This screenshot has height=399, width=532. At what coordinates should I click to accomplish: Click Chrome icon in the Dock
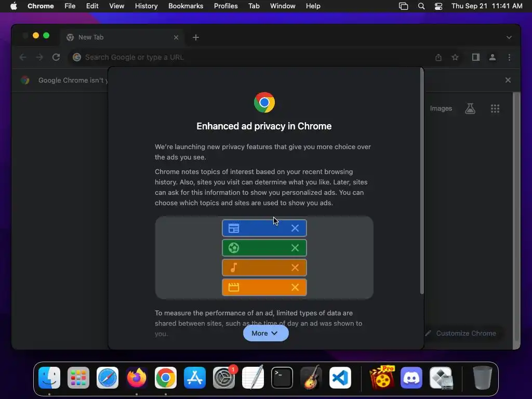tap(166, 378)
